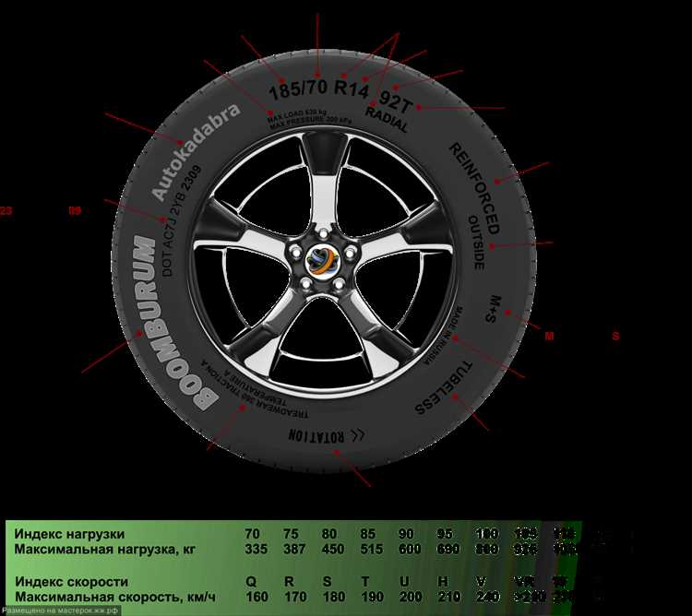Select the TUBELESS marking
The image size is (692, 616).
tap(444, 389)
